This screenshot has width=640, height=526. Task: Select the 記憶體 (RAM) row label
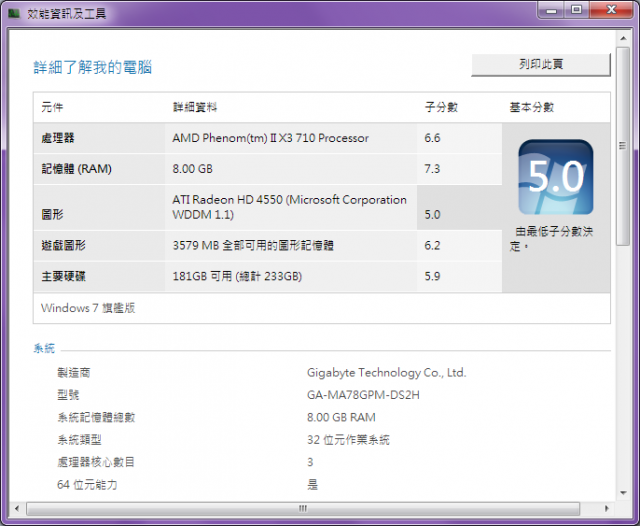coord(76,169)
